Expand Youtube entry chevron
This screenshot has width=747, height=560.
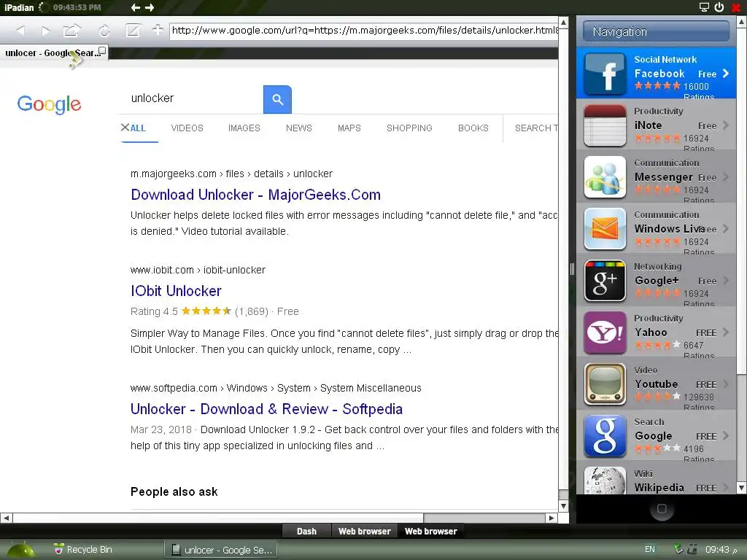(726, 384)
